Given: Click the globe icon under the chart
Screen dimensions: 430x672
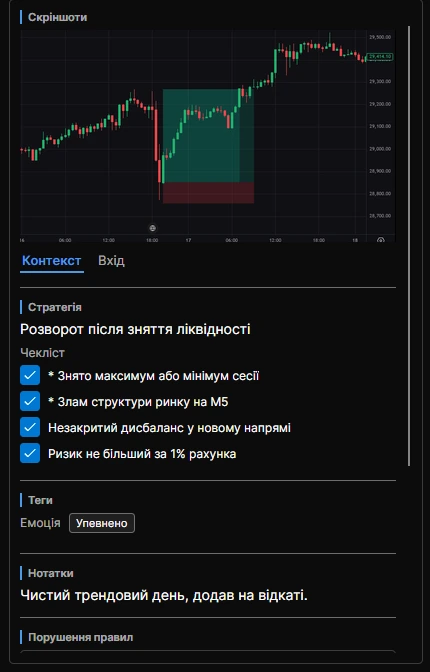Looking at the screenshot, I should coord(152,228).
